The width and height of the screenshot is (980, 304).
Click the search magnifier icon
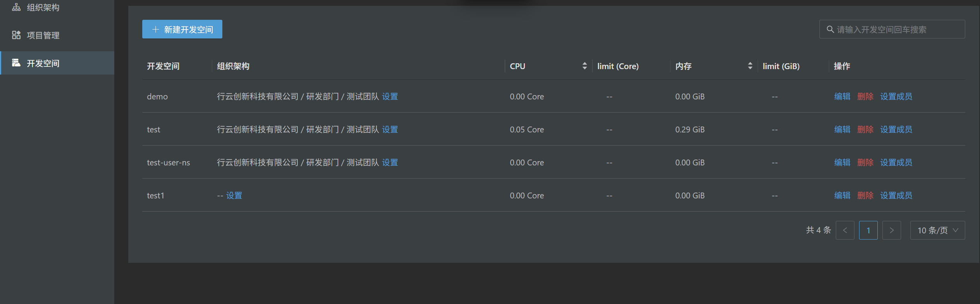point(830,30)
